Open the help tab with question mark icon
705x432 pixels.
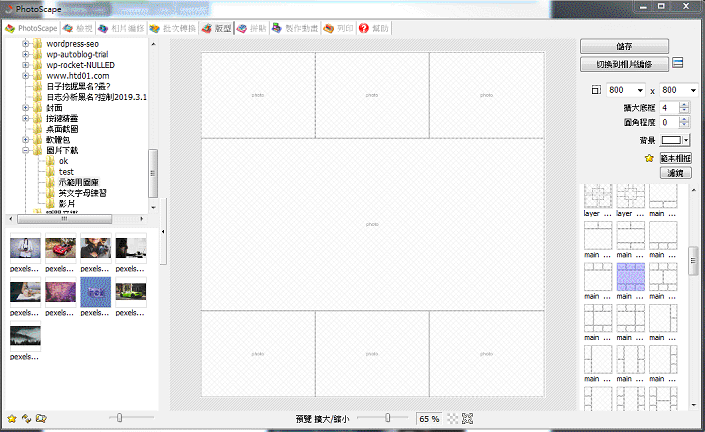pyautogui.click(x=374, y=28)
